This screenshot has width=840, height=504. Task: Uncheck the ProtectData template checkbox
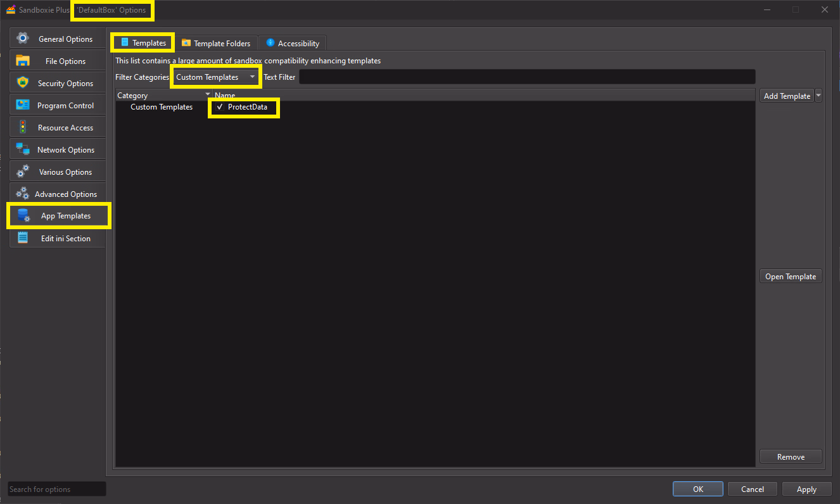click(220, 107)
